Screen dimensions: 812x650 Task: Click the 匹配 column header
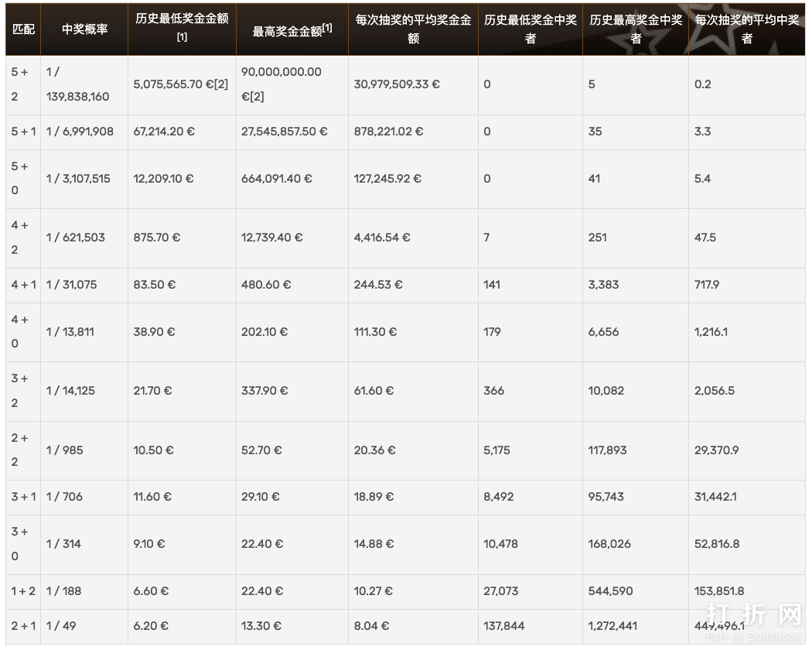[23, 29]
